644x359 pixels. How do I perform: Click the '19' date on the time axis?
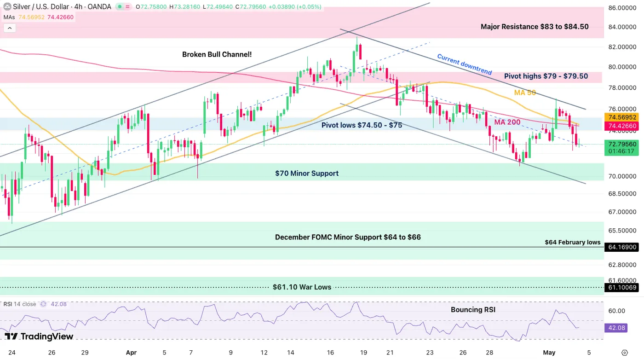click(x=363, y=353)
